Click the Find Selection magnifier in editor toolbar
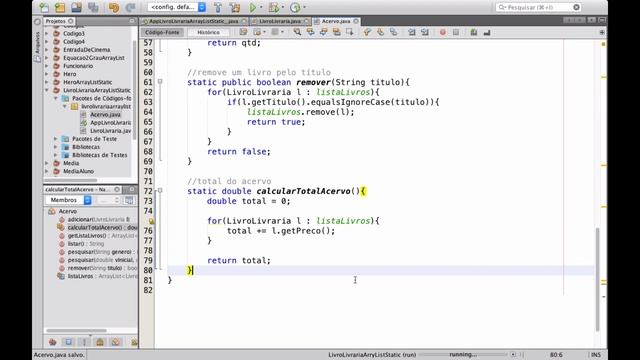Screen dimensions: 640x360 [x=297, y=32]
